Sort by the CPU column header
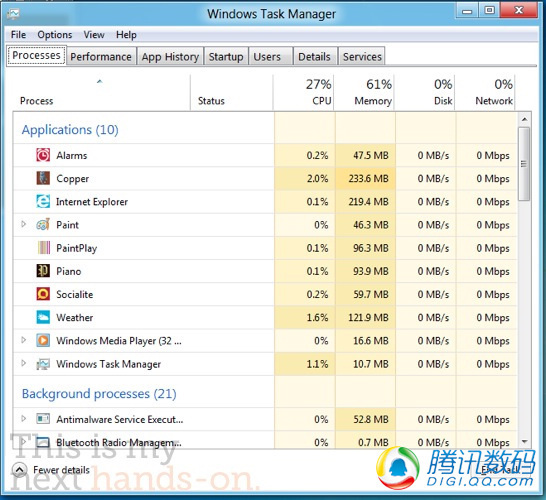 click(x=304, y=93)
